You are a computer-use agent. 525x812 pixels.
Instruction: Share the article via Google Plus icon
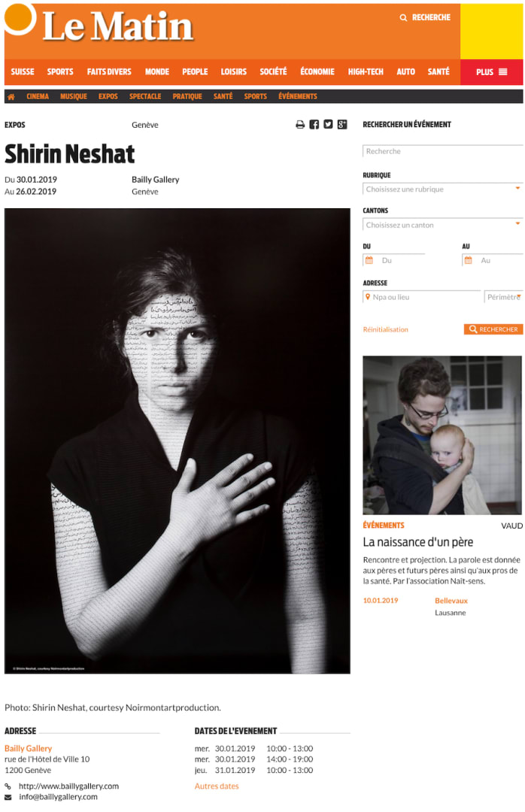(x=342, y=124)
